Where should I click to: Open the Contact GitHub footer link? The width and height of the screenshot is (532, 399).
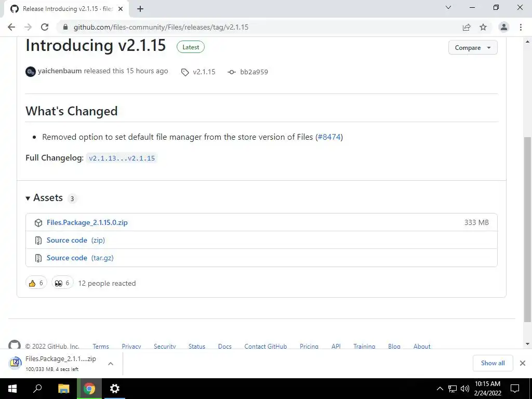coord(265,347)
